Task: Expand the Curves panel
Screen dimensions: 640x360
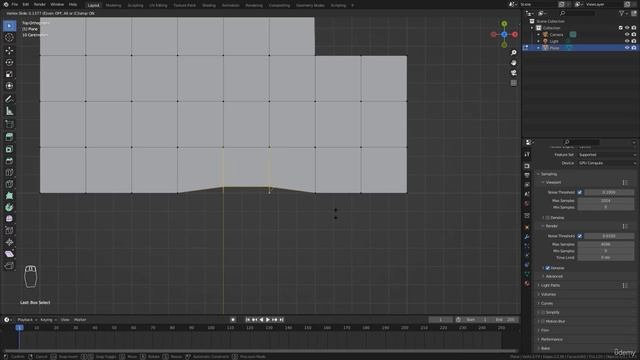Action: click(x=546, y=304)
